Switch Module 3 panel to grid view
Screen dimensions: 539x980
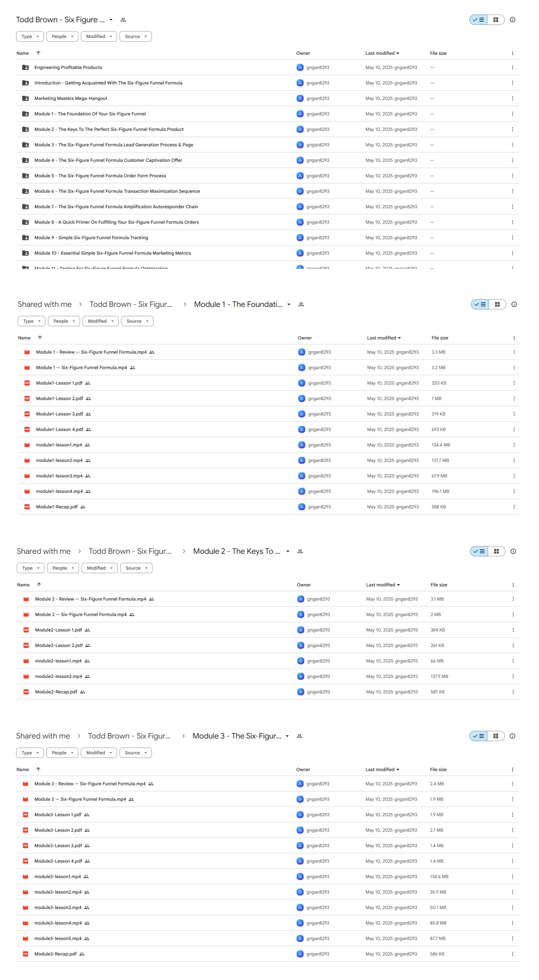(496, 736)
